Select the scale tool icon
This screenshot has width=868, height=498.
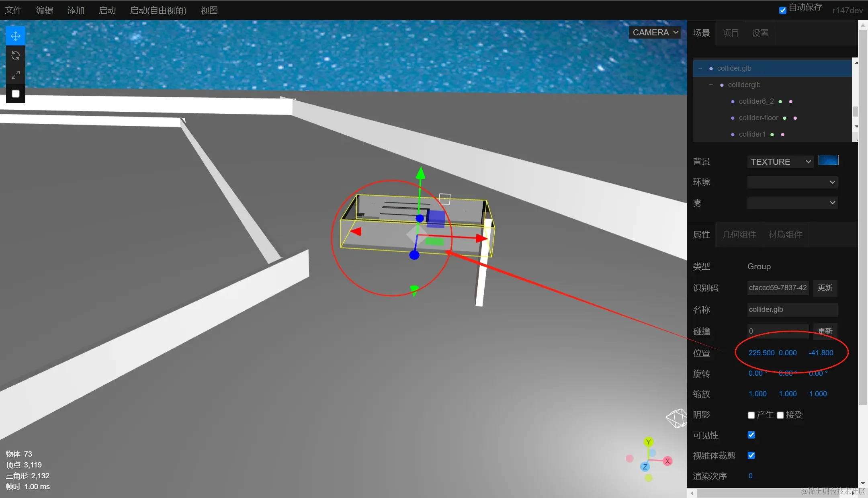coord(16,75)
